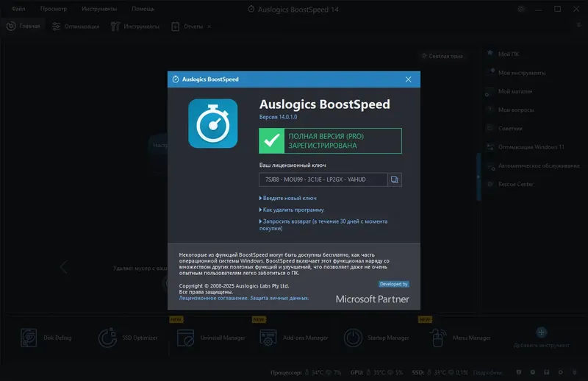This screenshot has height=381, width=588.
Task: Click the 'Запросить возврат' refund link
Action: point(323,224)
